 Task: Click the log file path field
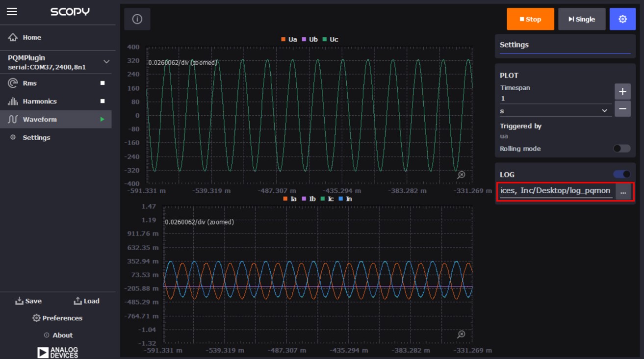[x=557, y=192]
